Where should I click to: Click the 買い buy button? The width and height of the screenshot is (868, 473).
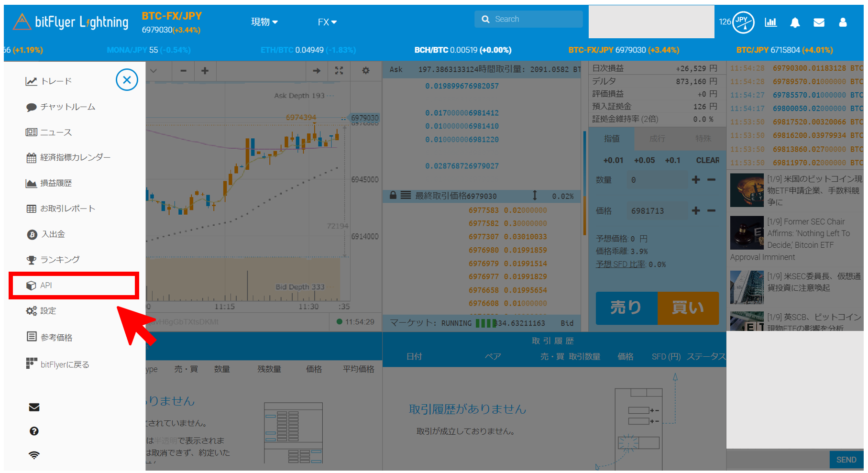[x=688, y=308]
